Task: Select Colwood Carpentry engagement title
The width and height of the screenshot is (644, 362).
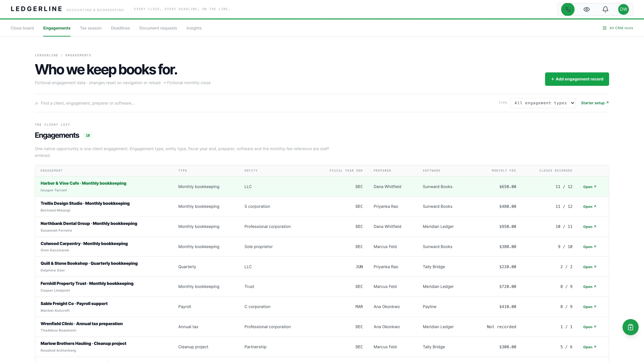Action: point(84,244)
